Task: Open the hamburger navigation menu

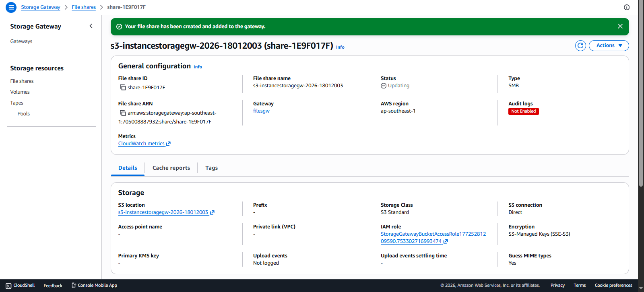Action: click(x=11, y=7)
